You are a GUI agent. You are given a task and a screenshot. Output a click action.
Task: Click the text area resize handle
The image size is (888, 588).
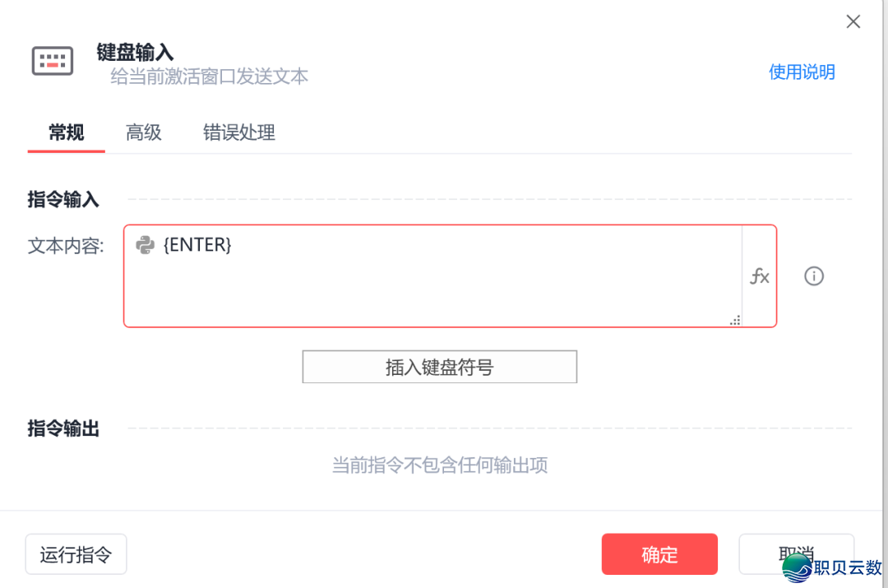(735, 320)
